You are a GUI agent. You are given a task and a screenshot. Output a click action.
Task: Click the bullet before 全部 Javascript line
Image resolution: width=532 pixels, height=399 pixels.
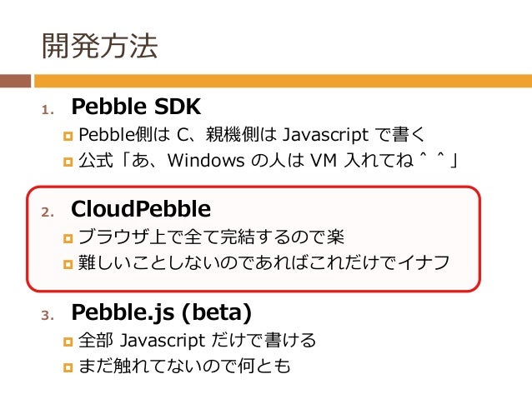coord(68,342)
